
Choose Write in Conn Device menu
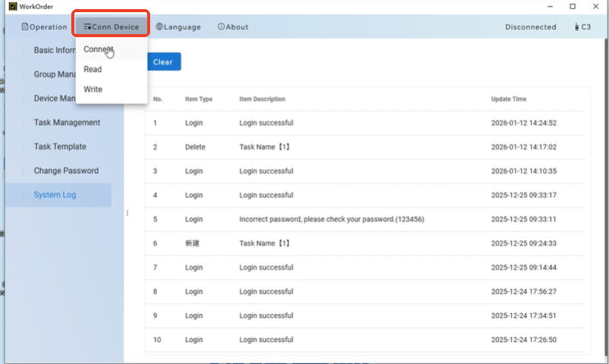(93, 89)
